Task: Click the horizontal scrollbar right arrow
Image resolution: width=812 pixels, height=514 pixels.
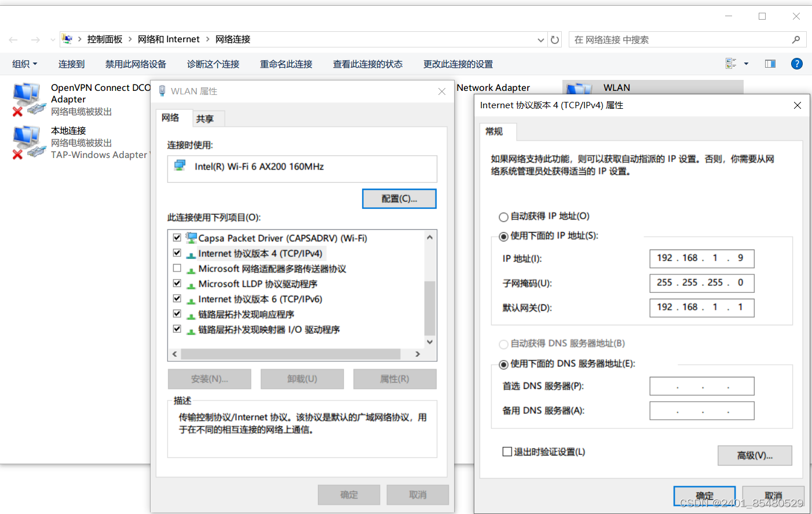Action: coord(418,354)
